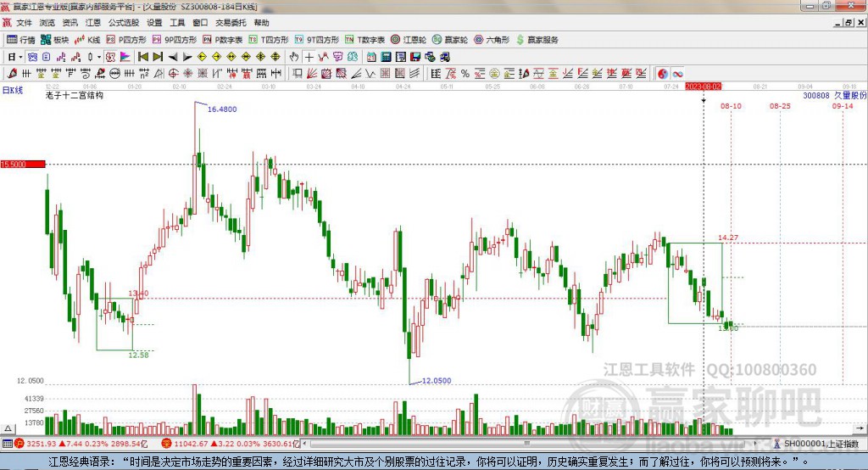The image size is (868, 470).
Task: Select the yellow diamond left-arrow icon
Action: point(202,57)
